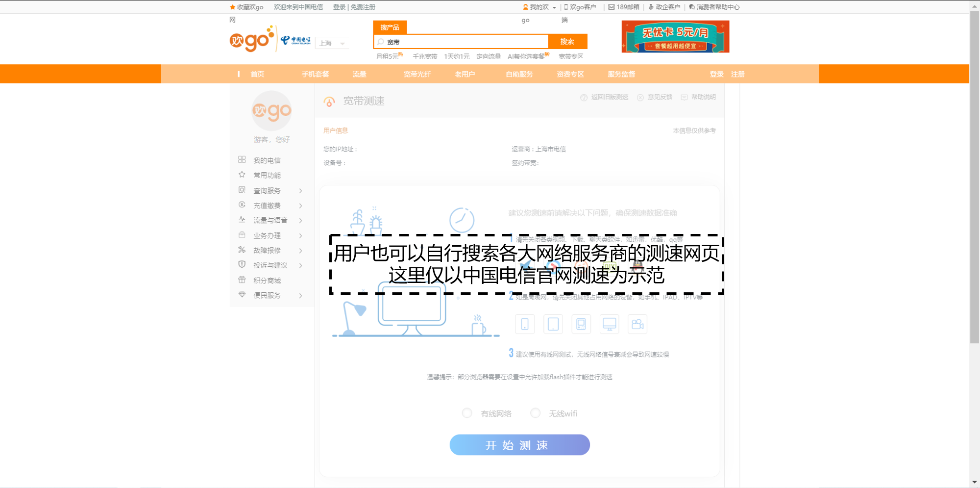980x488 pixels.
Task: Select the 有线网络 radio option
Action: coord(467,413)
